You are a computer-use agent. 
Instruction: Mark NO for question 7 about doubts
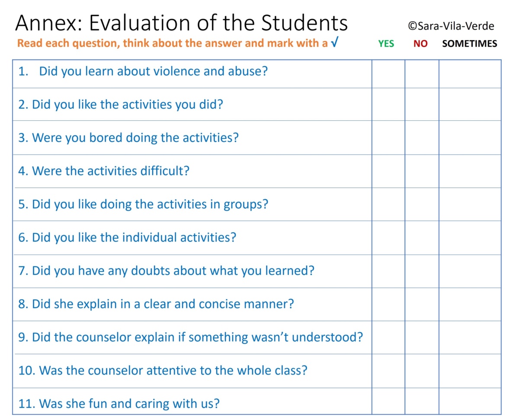pos(422,271)
